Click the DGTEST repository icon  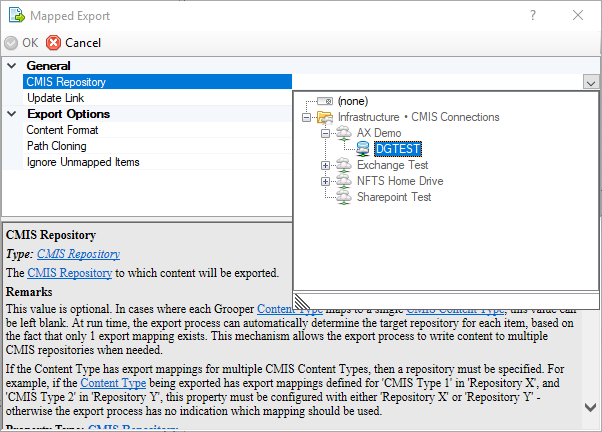[x=363, y=149]
